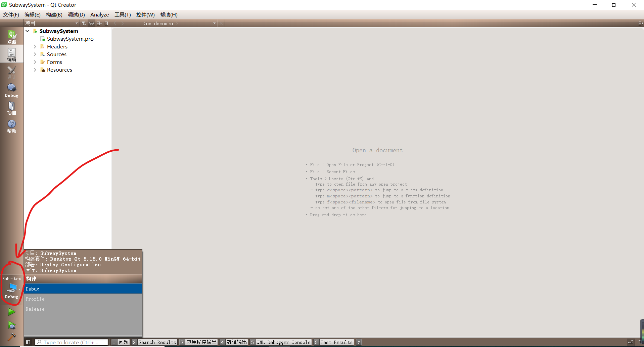
Task: Start debugging with the Run-Debug button
Action: [12, 325]
